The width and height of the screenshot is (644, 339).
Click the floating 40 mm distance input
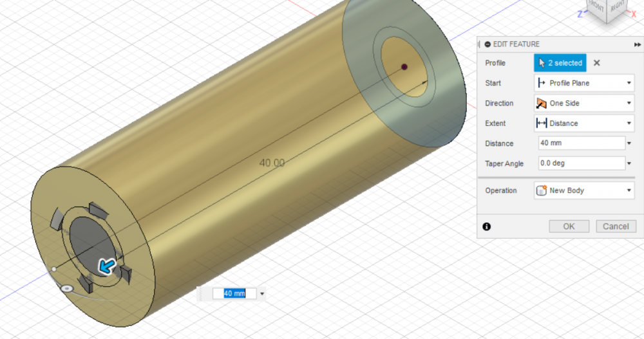pyautogui.click(x=234, y=293)
